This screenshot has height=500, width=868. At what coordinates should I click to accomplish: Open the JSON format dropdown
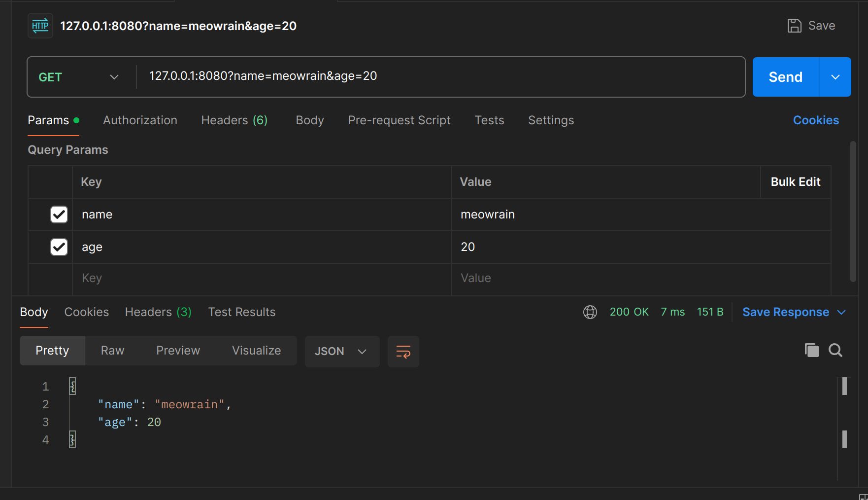click(x=341, y=352)
